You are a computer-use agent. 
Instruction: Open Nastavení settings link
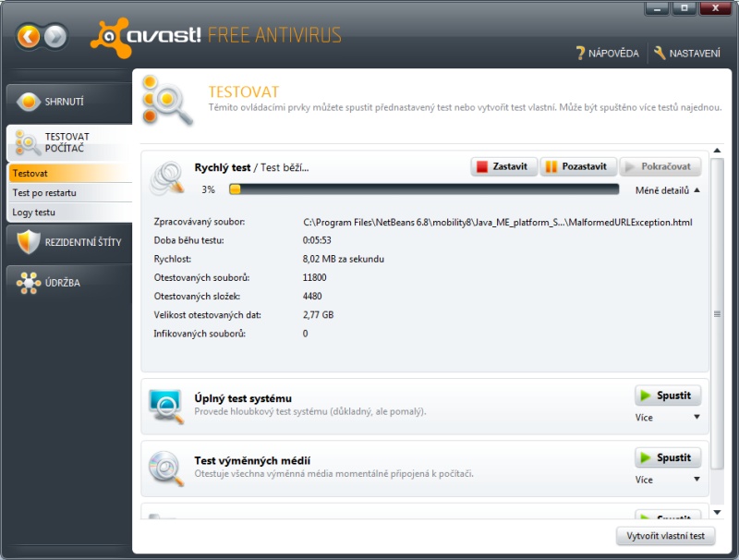(687, 54)
